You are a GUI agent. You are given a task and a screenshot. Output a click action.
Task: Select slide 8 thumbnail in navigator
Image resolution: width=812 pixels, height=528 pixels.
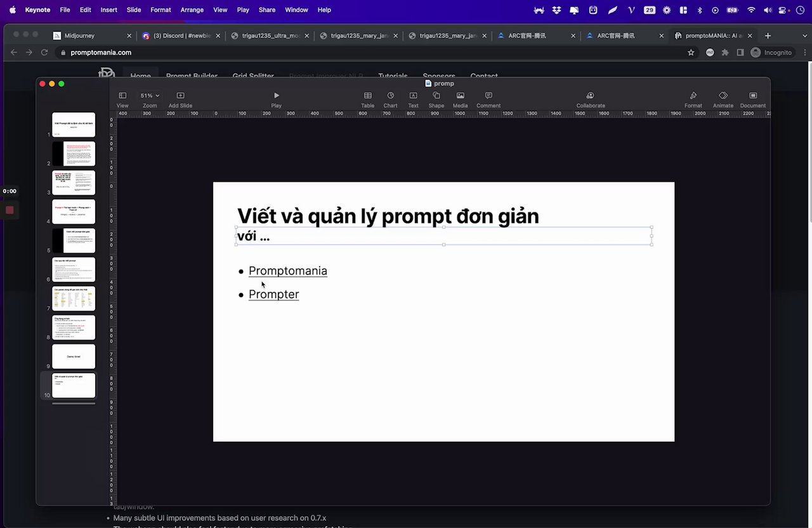point(74,327)
